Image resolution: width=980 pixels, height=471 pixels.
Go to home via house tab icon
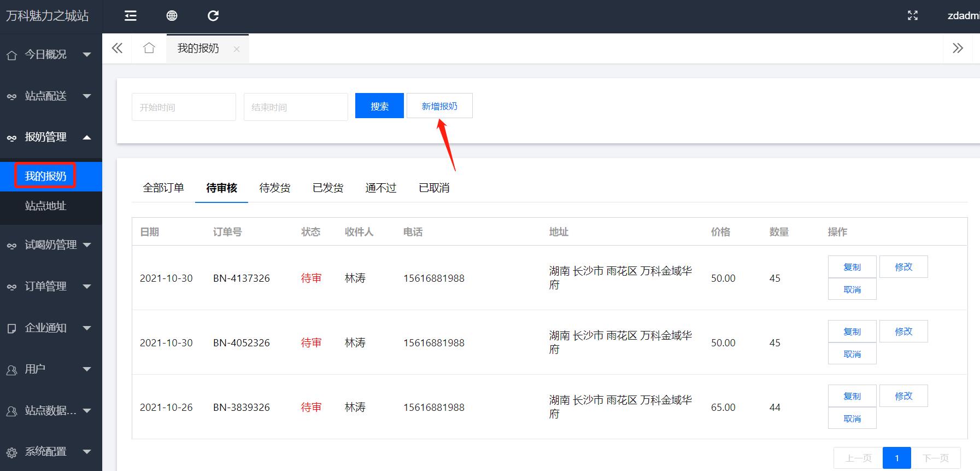[149, 48]
